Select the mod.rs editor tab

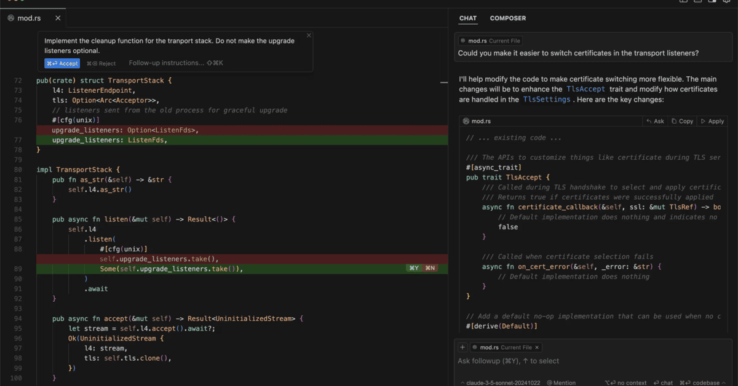click(33, 18)
